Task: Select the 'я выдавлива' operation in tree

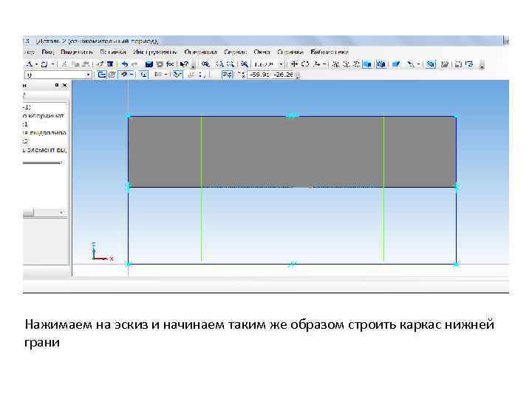Action: pos(44,133)
